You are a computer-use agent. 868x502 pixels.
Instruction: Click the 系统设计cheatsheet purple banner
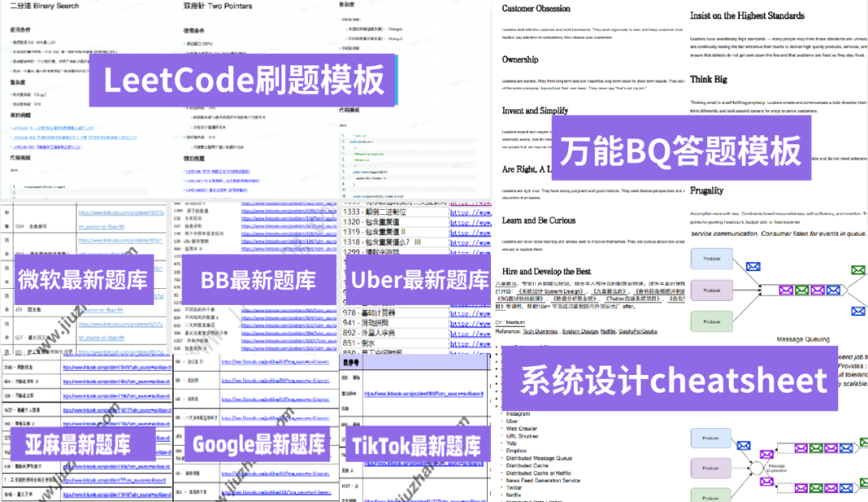click(669, 379)
